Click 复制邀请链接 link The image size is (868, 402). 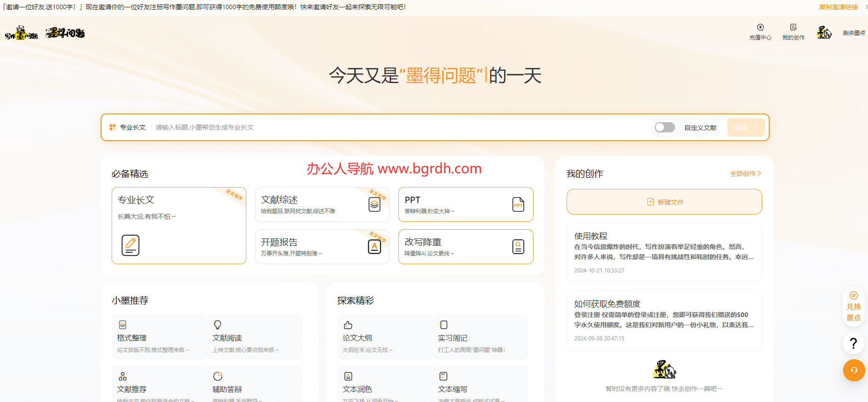tap(839, 7)
